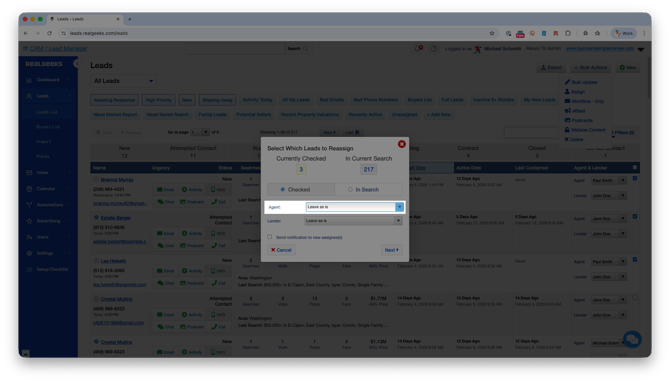This screenshot has height=382, width=670.
Task: Open Advertising in the sidebar
Action: 48,221
